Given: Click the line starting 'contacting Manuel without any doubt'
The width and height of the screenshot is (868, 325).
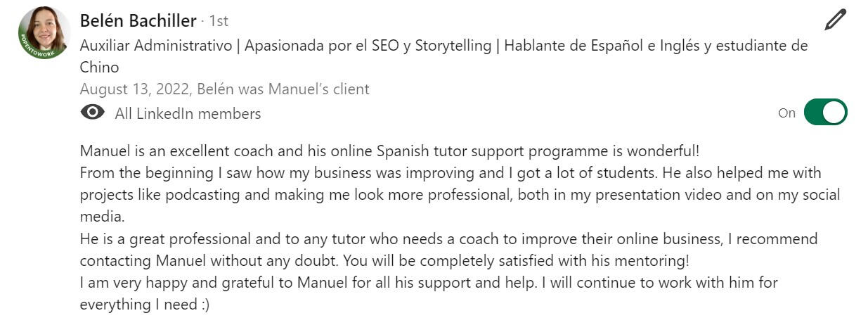Looking at the screenshot, I should tap(384, 260).
